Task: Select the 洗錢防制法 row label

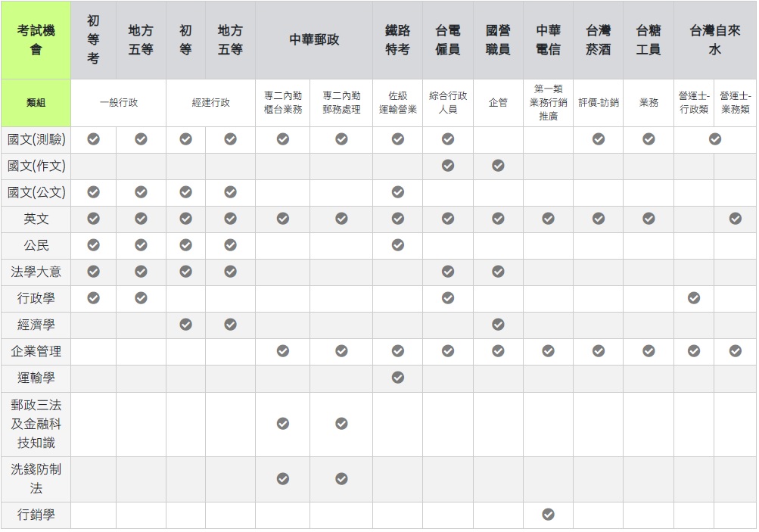Action: (x=36, y=479)
